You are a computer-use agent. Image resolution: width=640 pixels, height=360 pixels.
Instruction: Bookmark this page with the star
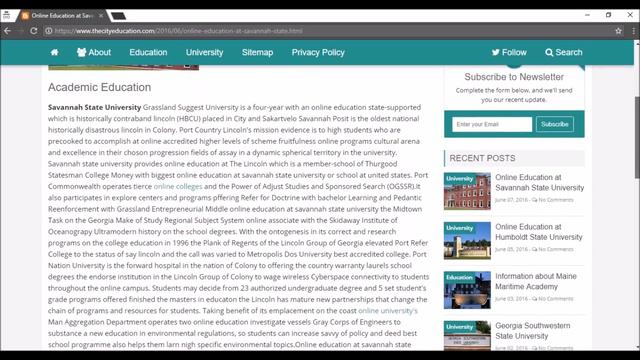[x=618, y=31]
